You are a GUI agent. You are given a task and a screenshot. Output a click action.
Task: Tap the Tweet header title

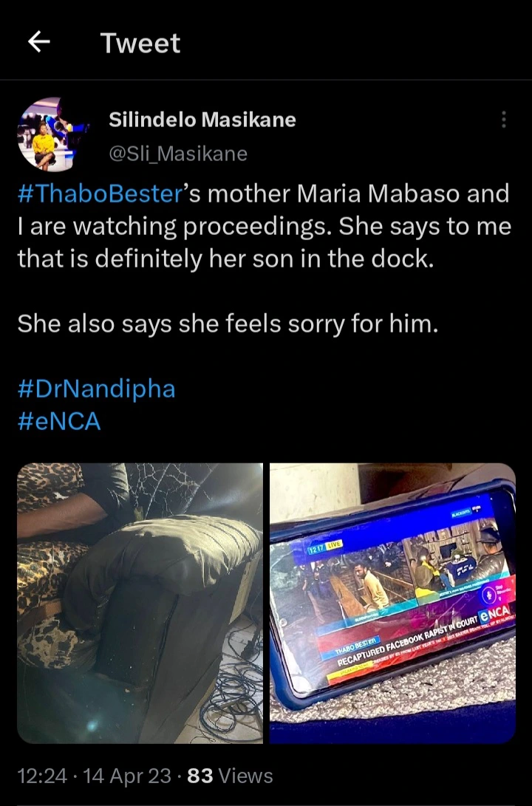(140, 43)
